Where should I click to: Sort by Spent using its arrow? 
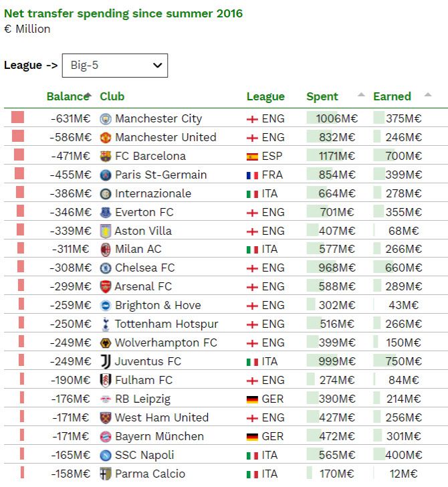click(361, 95)
